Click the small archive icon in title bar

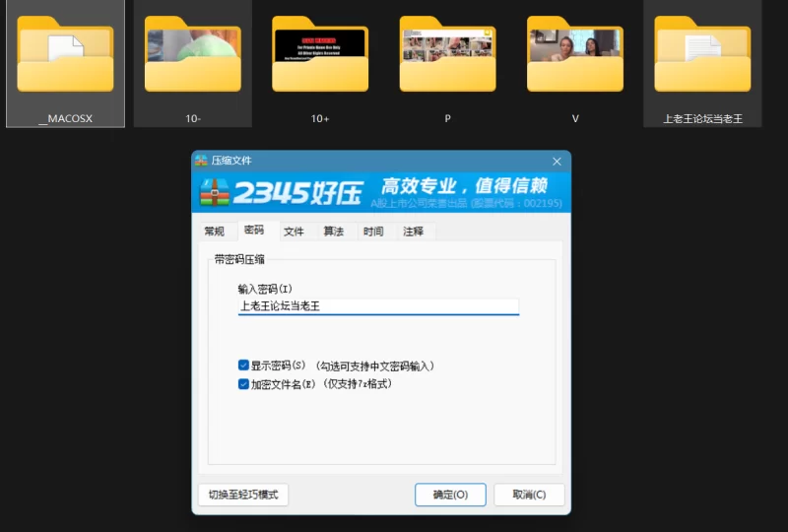(x=202, y=161)
